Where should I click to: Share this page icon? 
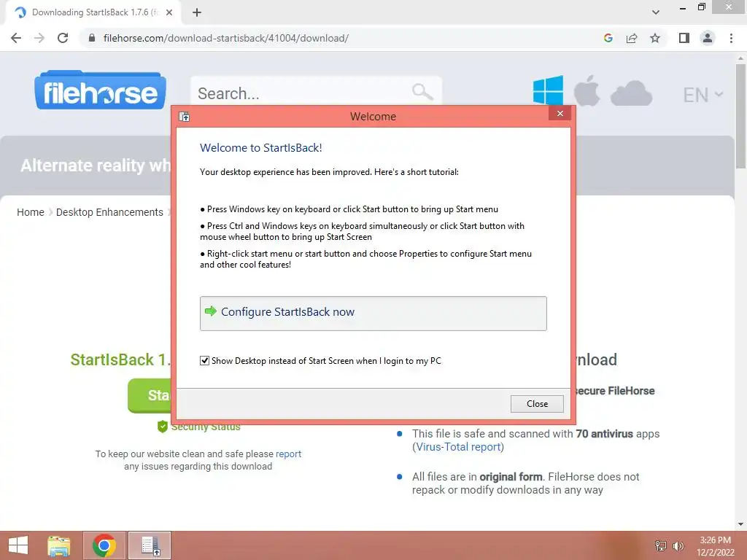632,38
